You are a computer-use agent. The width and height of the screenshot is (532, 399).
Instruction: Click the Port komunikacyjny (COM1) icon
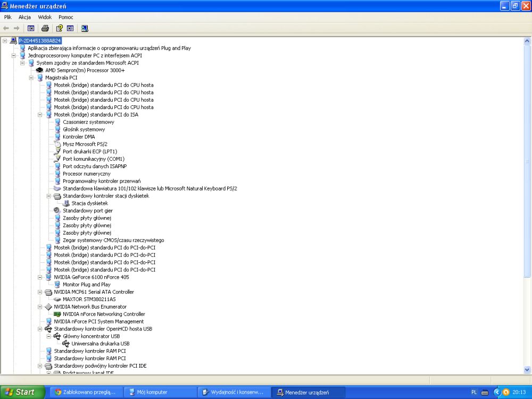(x=57, y=159)
